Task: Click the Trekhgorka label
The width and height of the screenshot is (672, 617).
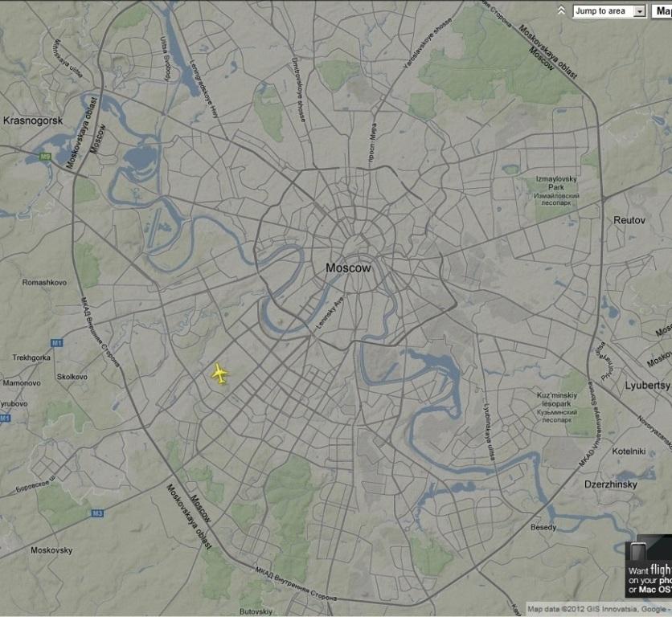Action: [31, 358]
